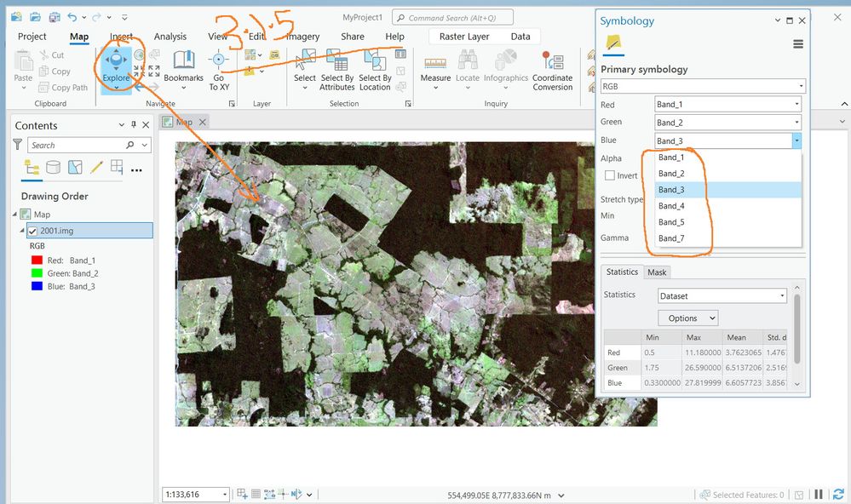Toggle visibility of the 2001.img layer
851x504 pixels.
point(32,231)
